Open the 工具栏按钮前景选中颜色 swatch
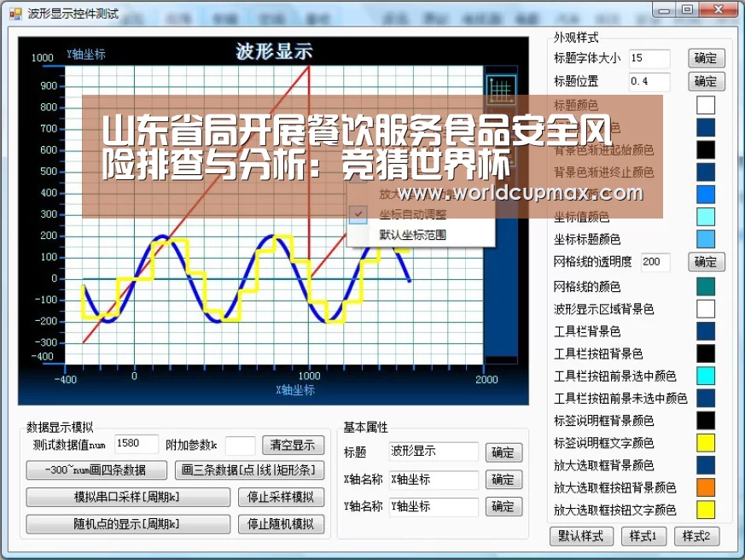Viewport: 745px width, 560px height. (706, 376)
